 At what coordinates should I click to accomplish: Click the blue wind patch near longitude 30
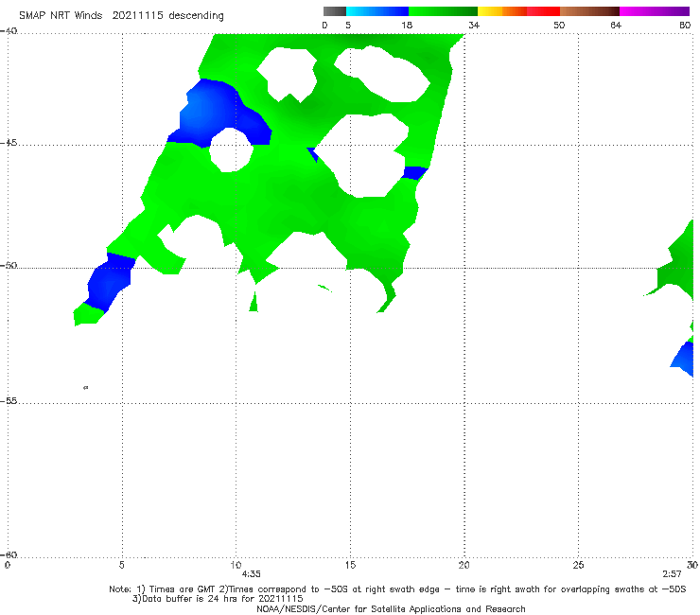tap(684, 359)
